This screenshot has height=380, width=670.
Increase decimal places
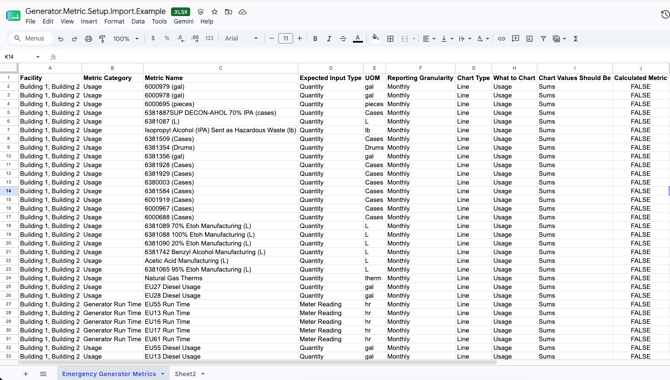(195, 38)
